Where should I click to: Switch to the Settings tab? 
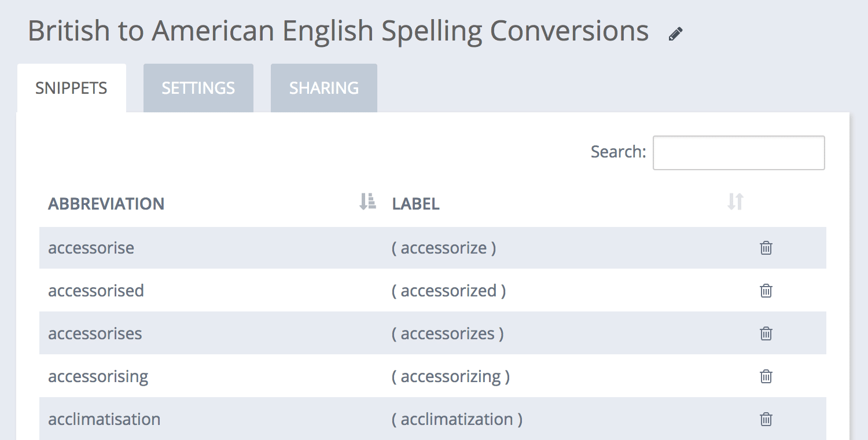tap(198, 88)
